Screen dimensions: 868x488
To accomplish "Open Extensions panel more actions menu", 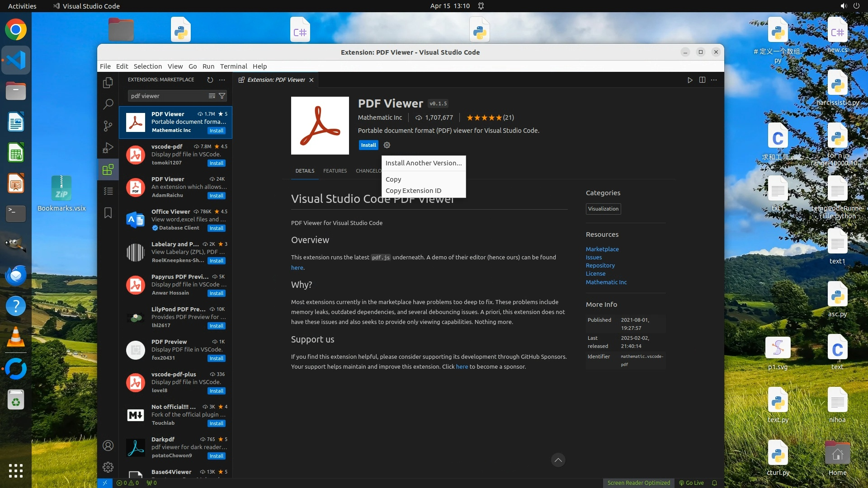I will tap(222, 80).
